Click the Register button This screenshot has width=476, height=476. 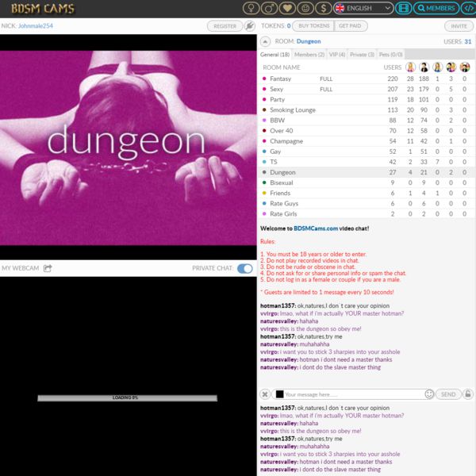coord(225,26)
